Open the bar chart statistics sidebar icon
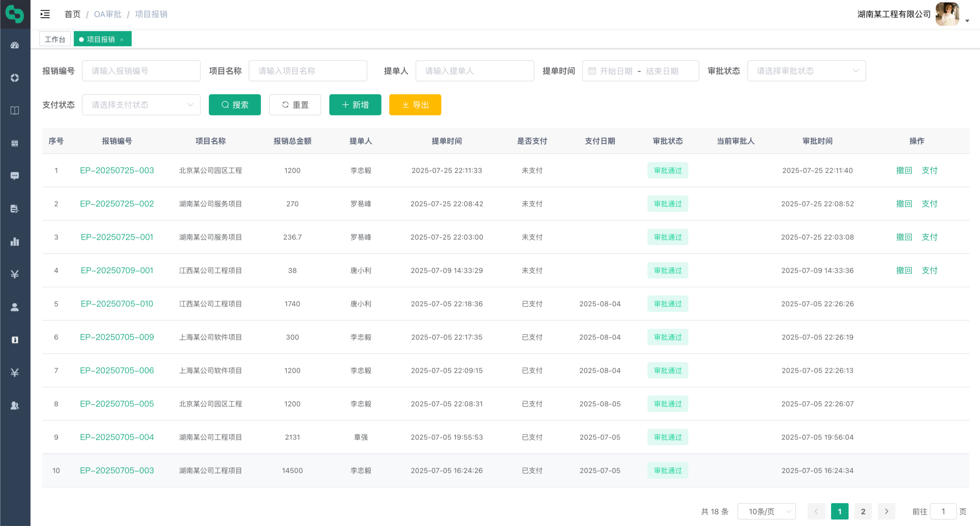 15,242
